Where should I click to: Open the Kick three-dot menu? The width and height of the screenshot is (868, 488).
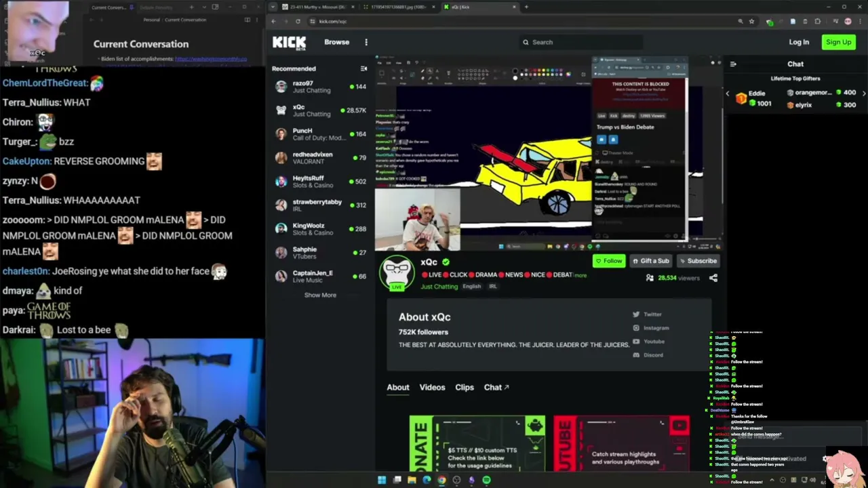click(366, 42)
